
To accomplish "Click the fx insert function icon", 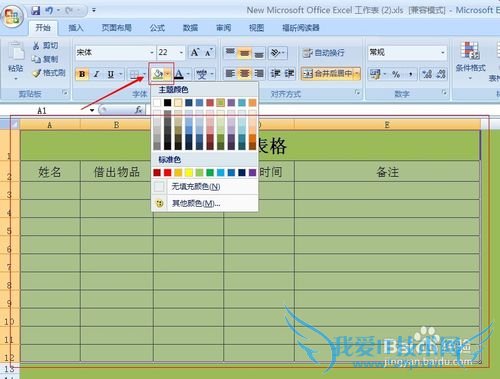I will coord(139,110).
